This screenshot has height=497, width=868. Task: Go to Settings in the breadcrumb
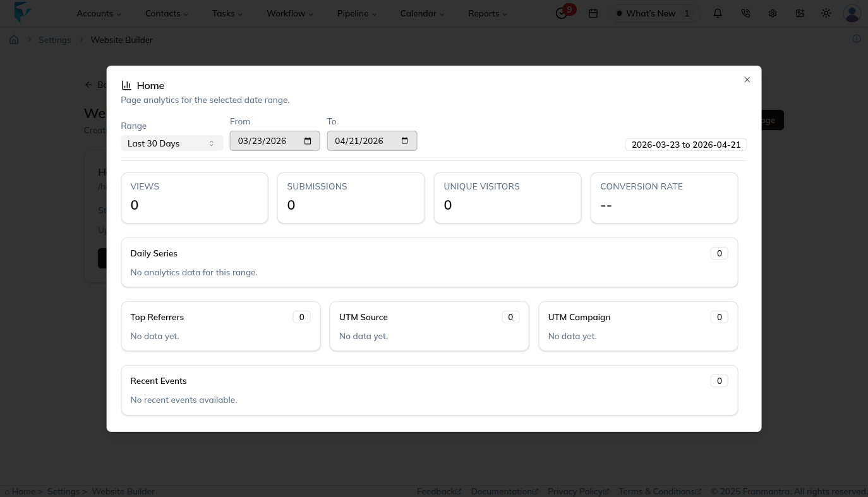coord(54,40)
